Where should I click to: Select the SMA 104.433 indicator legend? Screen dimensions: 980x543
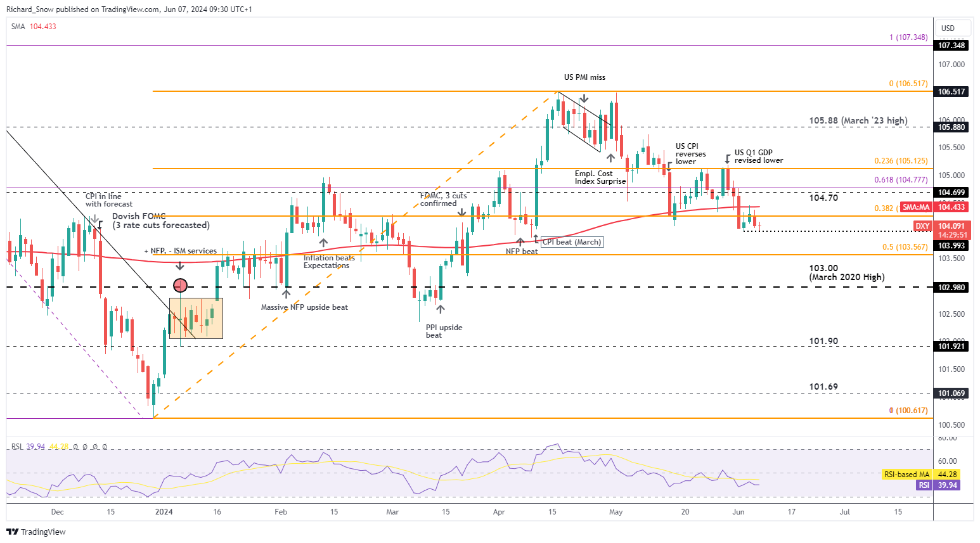click(x=34, y=27)
